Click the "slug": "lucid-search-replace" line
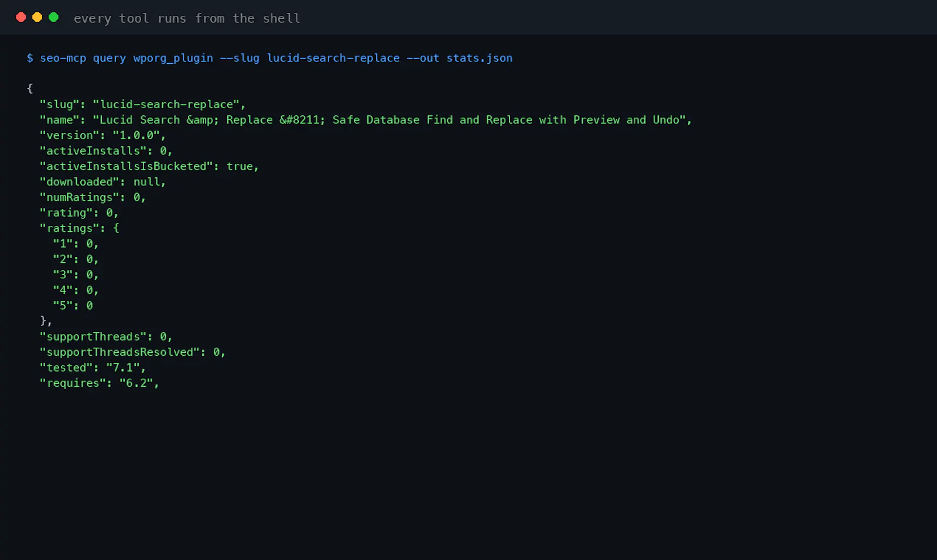937x560 pixels. click(142, 104)
